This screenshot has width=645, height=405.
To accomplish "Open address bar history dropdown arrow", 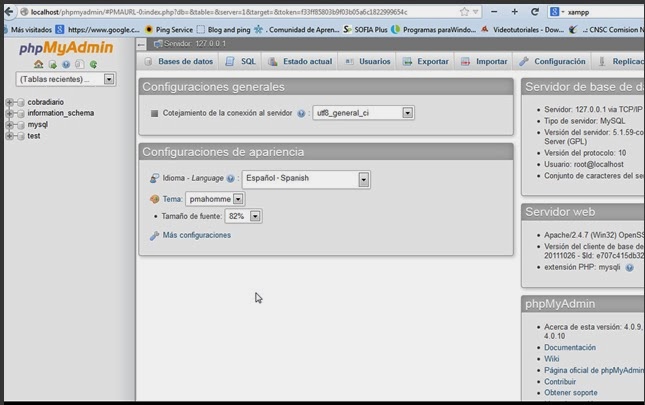I will tap(476, 12).
